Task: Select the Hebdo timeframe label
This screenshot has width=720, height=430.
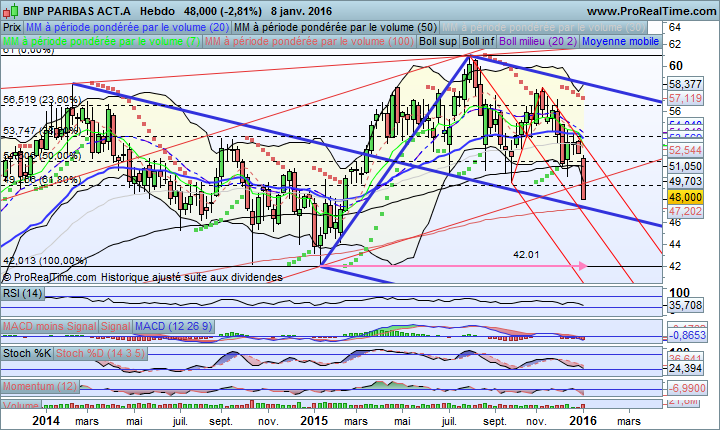Action: click(x=158, y=11)
